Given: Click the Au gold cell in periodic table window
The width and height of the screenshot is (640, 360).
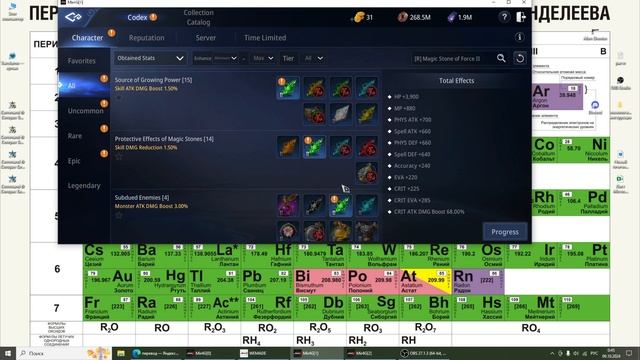Looking at the screenshot, I should tap(109, 281).
